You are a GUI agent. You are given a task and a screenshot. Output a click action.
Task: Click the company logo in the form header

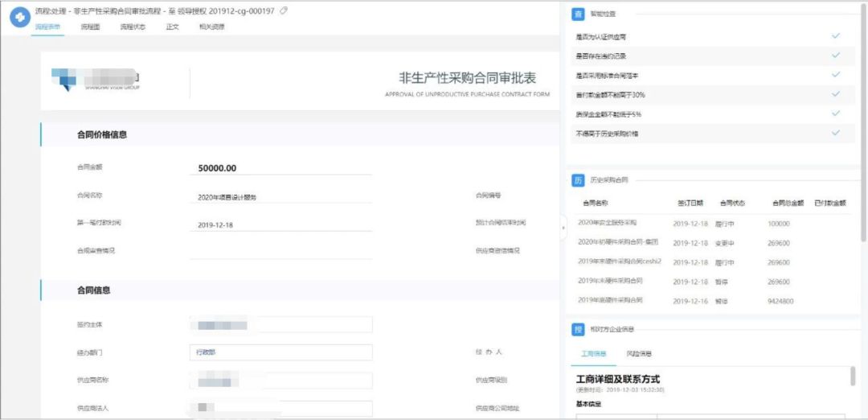[96, 80]
